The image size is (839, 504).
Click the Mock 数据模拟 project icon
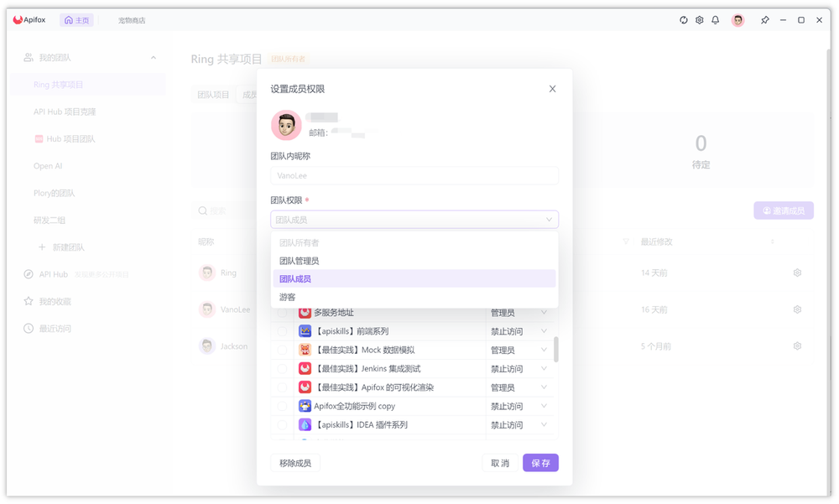[305, 350]
